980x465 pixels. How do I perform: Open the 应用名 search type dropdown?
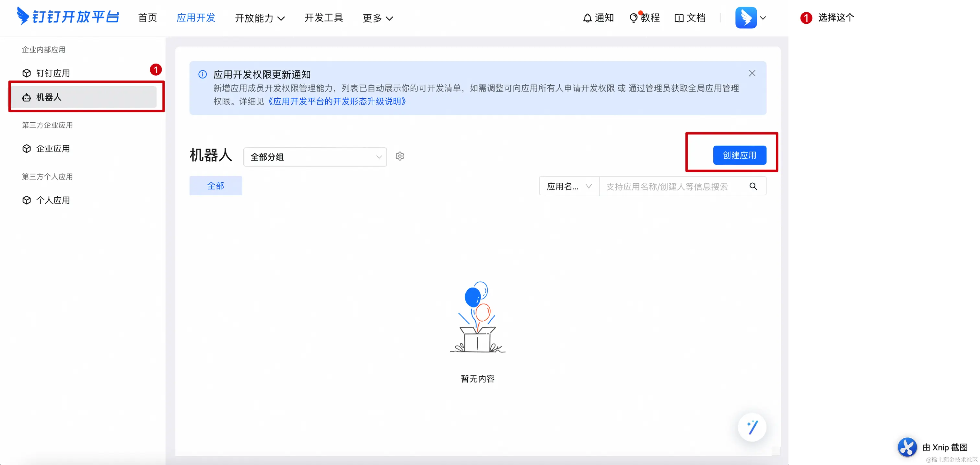tap(569, 186)
